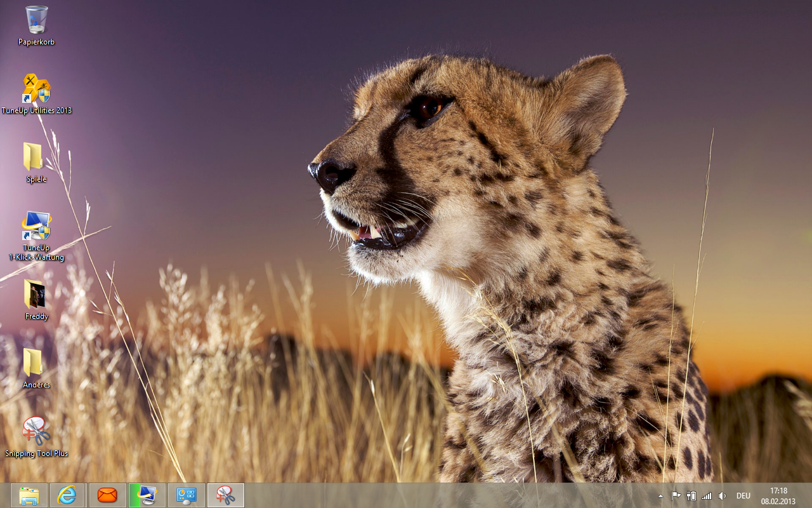This screenshot has width=812, height=508.
Task: Launch Internet Explorer from the taskbar
Action: click(x=67, y=495)
